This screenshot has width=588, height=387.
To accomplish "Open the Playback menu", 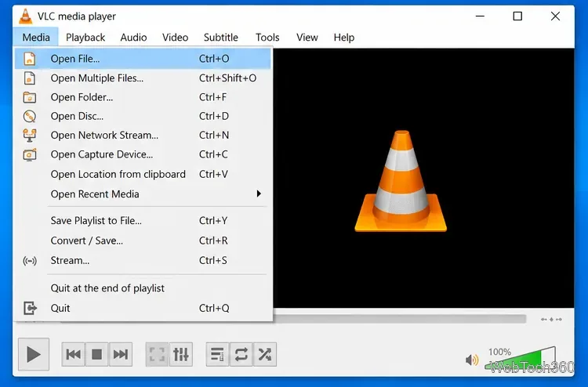I will pos(85,38).
